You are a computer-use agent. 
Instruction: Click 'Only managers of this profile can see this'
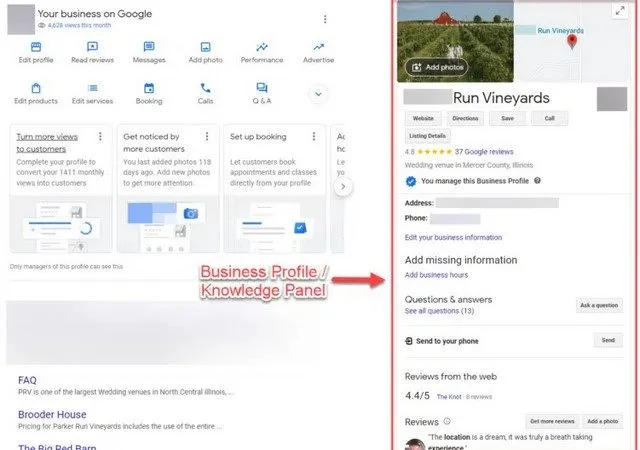(66, 266)
